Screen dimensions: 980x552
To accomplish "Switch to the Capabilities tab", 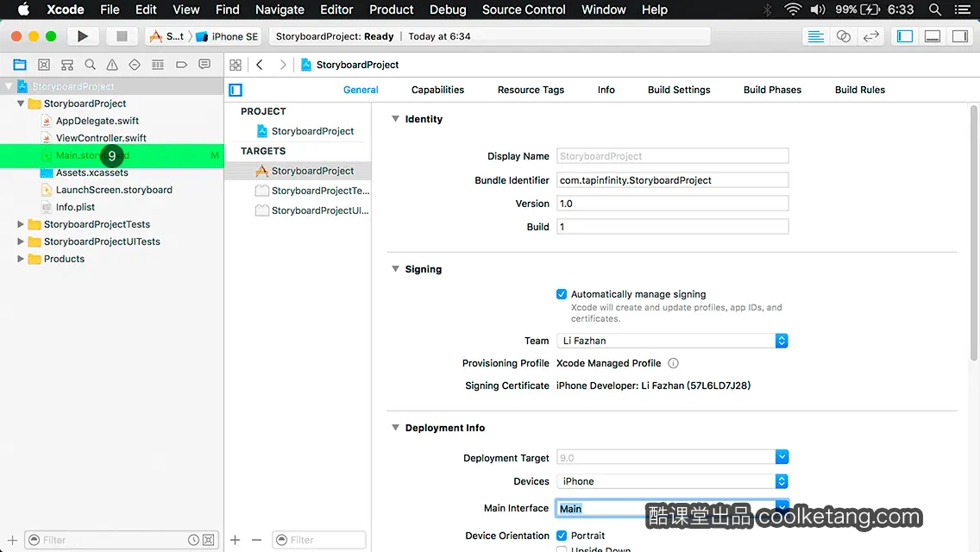I will [437, 90].
